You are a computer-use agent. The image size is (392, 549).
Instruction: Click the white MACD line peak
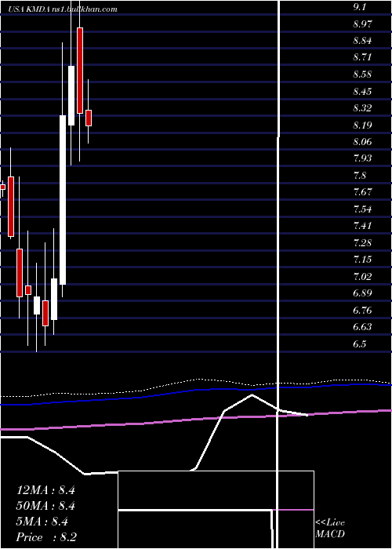(x=252, y=395)
